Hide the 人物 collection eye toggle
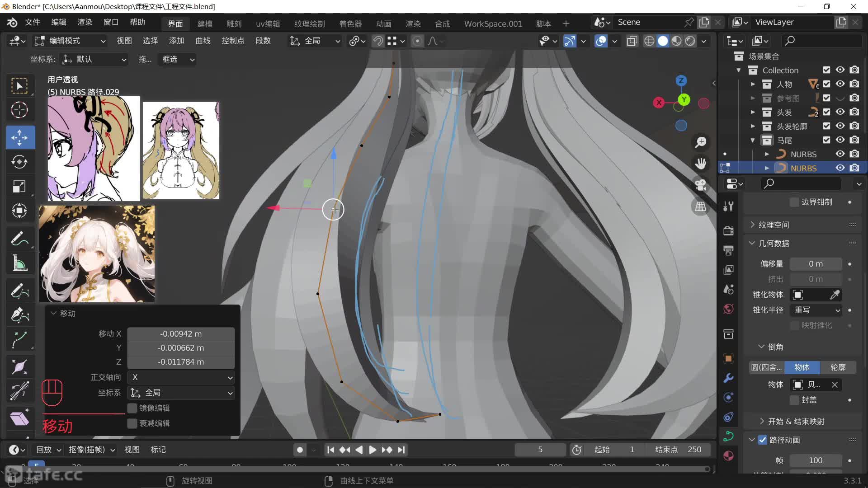The width and height of the screenshot is (868, 488). 840,84
